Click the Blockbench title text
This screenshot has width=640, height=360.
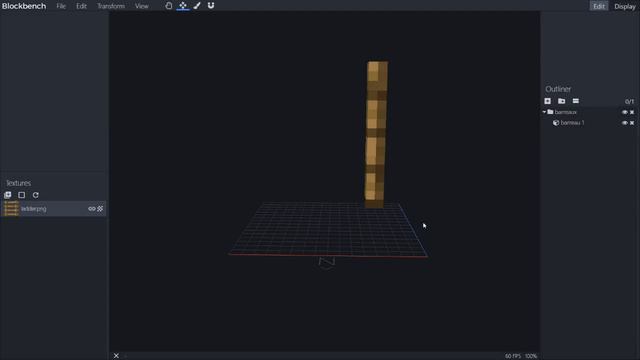(24, 6)
